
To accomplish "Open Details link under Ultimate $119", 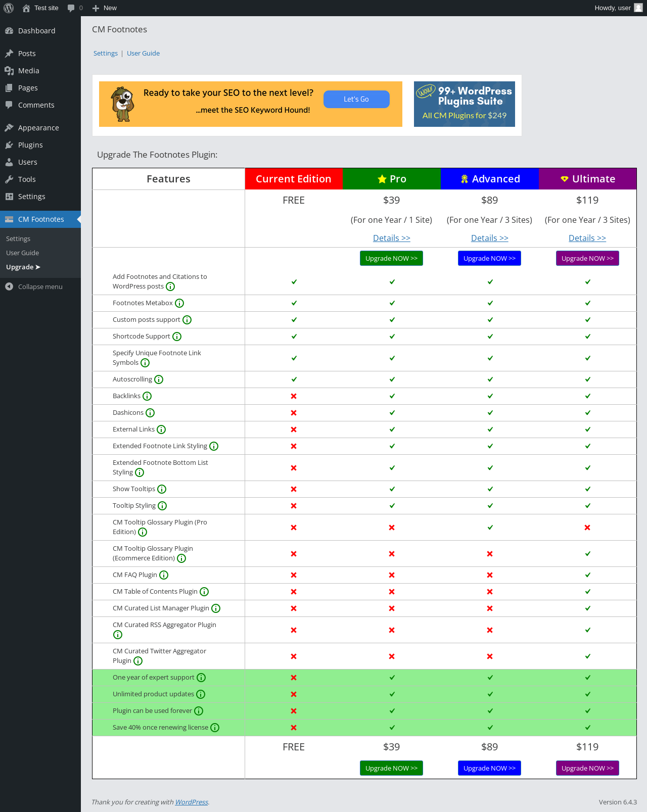I will tap(587, 238).
